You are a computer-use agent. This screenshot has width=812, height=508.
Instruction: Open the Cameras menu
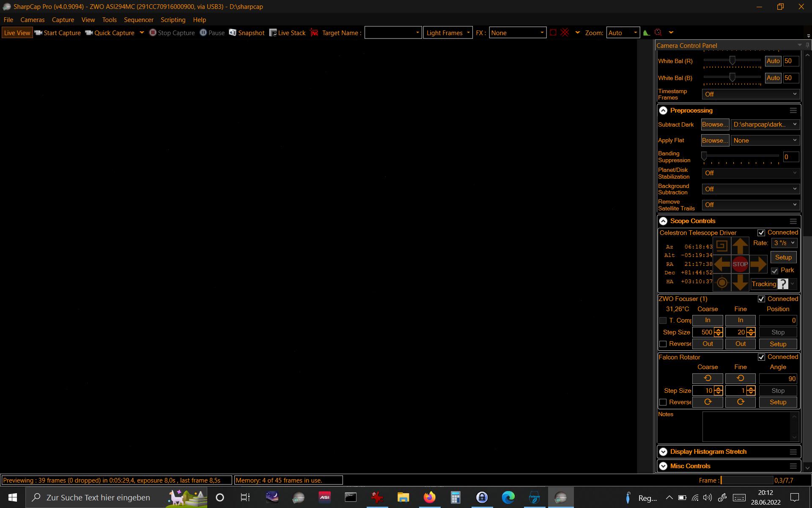pyautogui.click(x=32, y=20)
